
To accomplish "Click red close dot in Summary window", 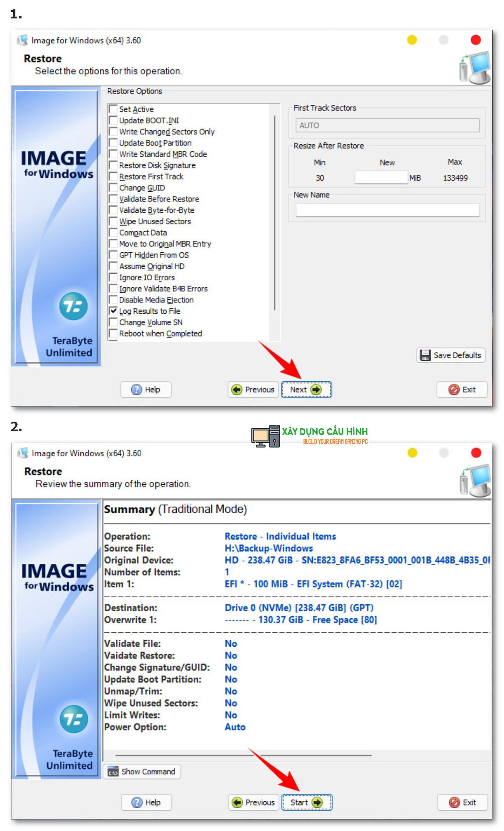I will (476, 453).
